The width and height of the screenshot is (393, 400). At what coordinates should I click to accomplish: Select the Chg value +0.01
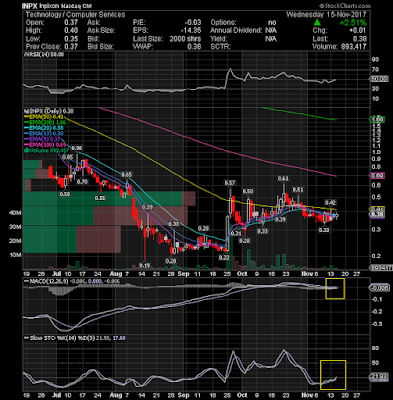pos(357,31)
